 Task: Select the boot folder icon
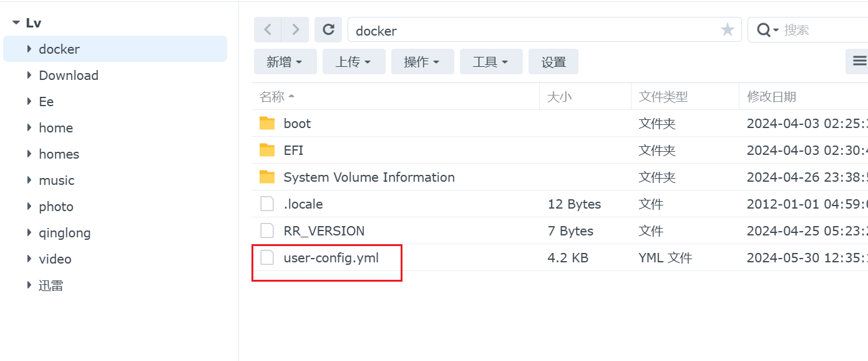pyautogui.click(x=267, y=123)
